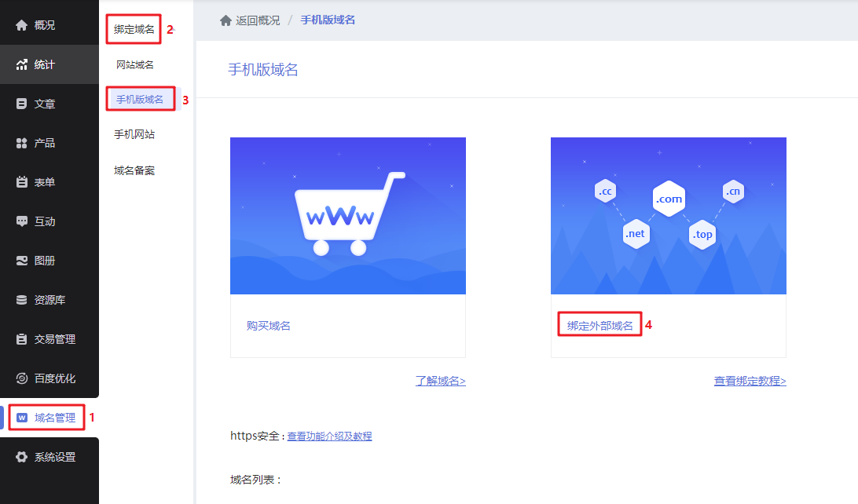Click 查看功能介绍及教程 https link
The height and width of the screenshot is (504, 858).
pos(329,436)
